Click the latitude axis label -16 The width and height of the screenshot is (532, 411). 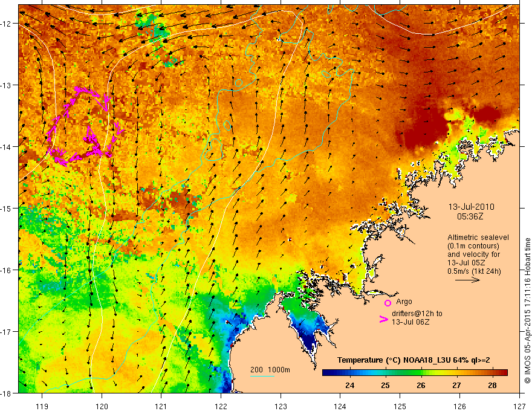6,270
